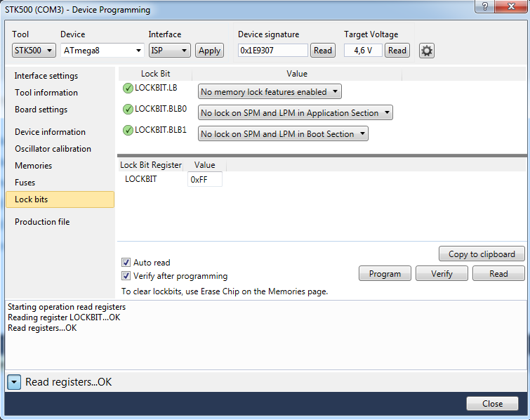Click the LOCKBIT register row label

coord(141,179)
